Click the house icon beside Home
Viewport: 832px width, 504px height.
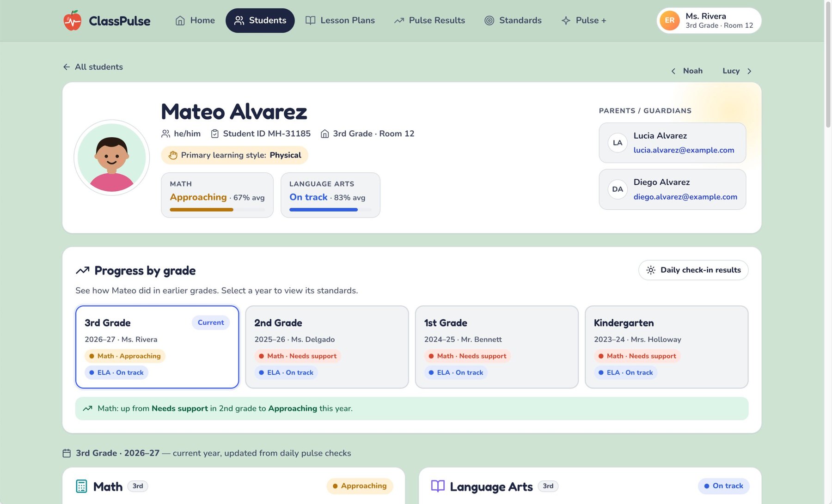(180, 20)
